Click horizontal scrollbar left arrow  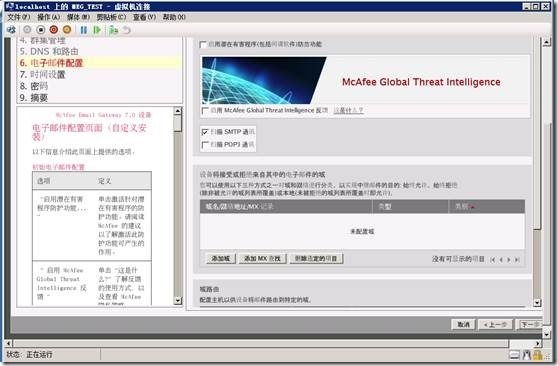tap(9, 343)
